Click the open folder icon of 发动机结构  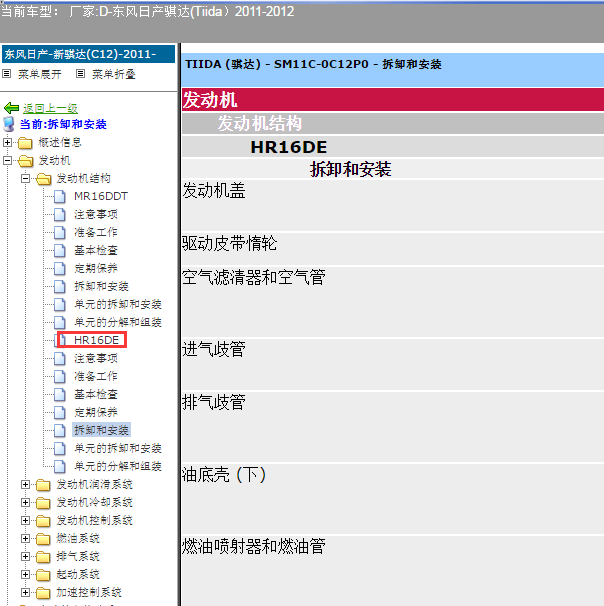[x=43, y=179]
